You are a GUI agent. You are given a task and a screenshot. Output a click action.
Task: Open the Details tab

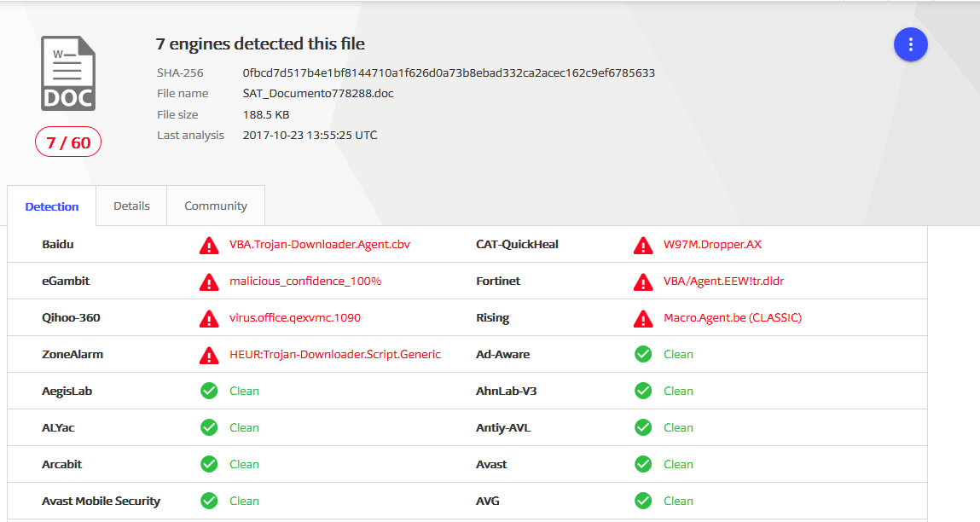click(x=131, y=206)
